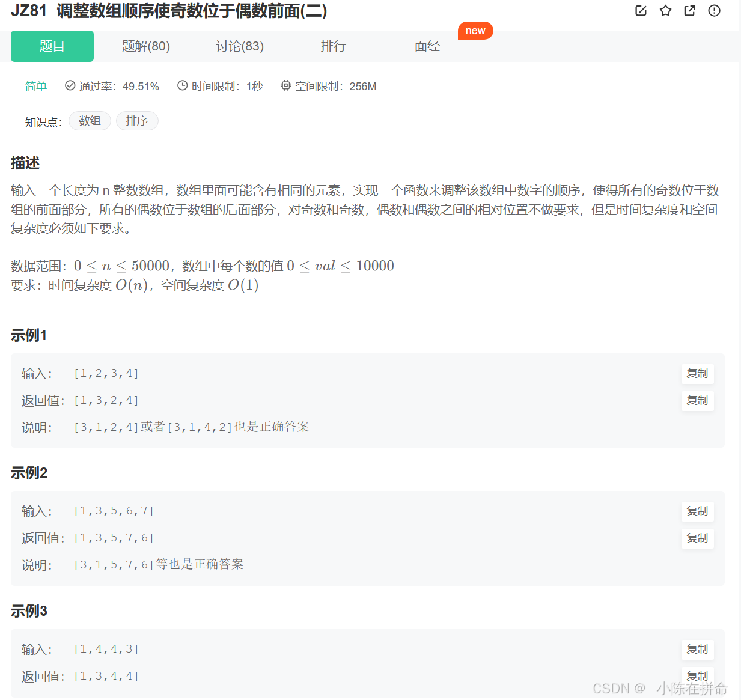Click the report exclamation-circle icon
The width and height of the screenshot is (741, 700).
tap(714, 10)
